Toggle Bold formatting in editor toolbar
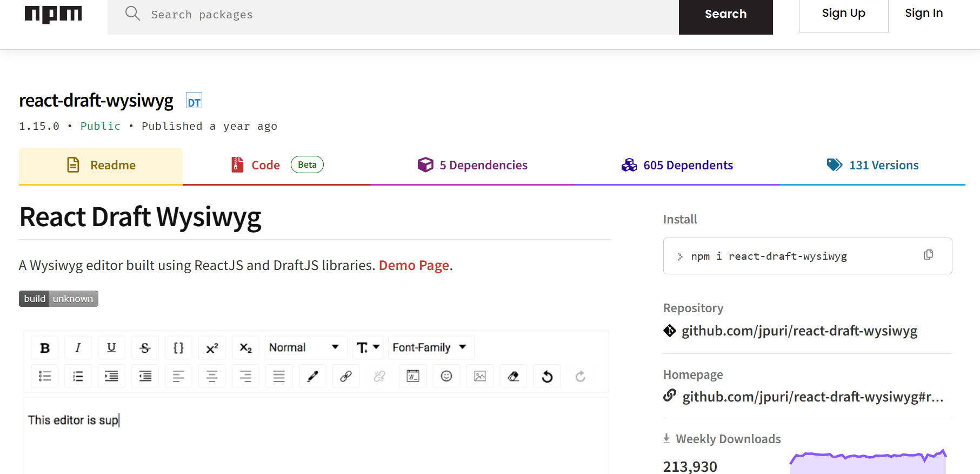The height and width of the screenshot is (474, 980). [45, 348]
